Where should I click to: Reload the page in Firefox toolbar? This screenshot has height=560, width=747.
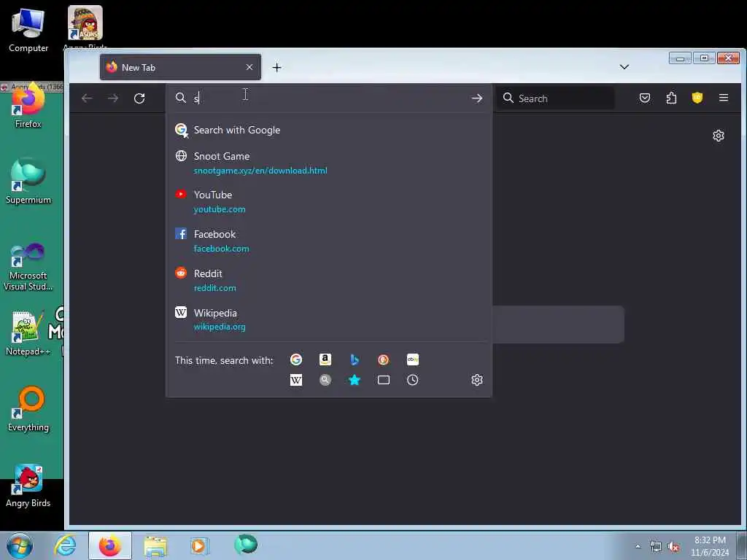(x=139, y=98)
